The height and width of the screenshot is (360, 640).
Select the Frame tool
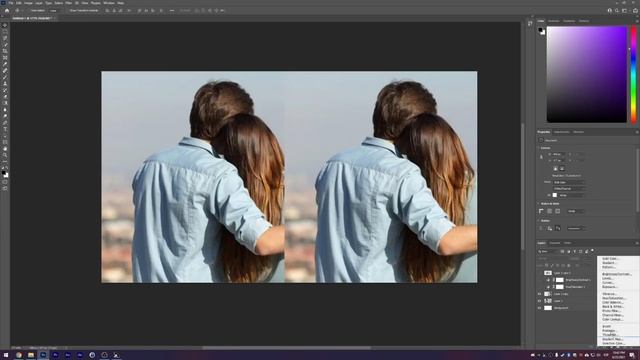click(5, 58)
